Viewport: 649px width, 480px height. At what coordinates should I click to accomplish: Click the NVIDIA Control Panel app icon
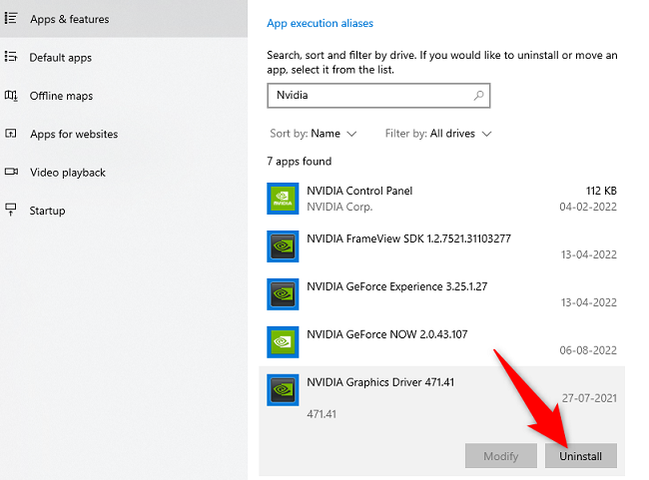point(284,198)
